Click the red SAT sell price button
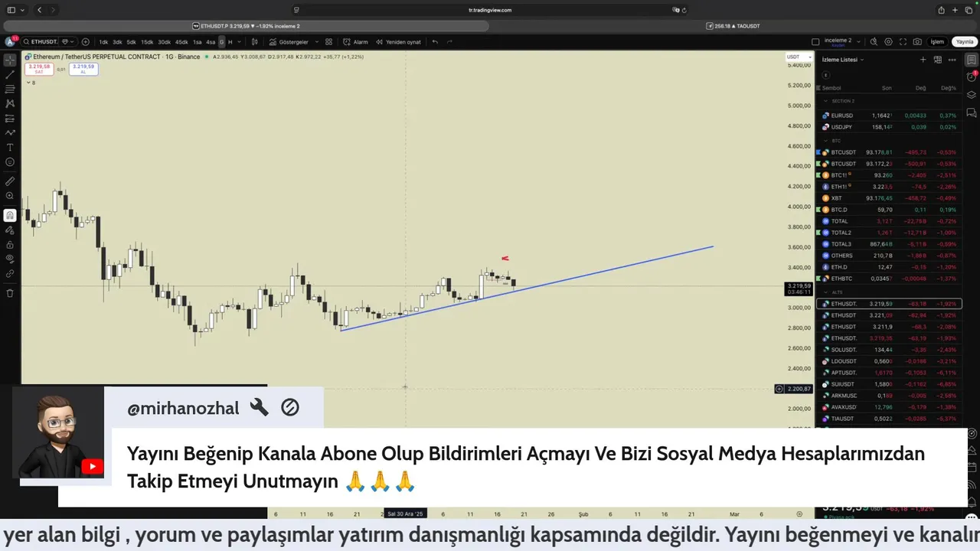The height and width of the screenshot is (551, 980). [x=39, y=68]
